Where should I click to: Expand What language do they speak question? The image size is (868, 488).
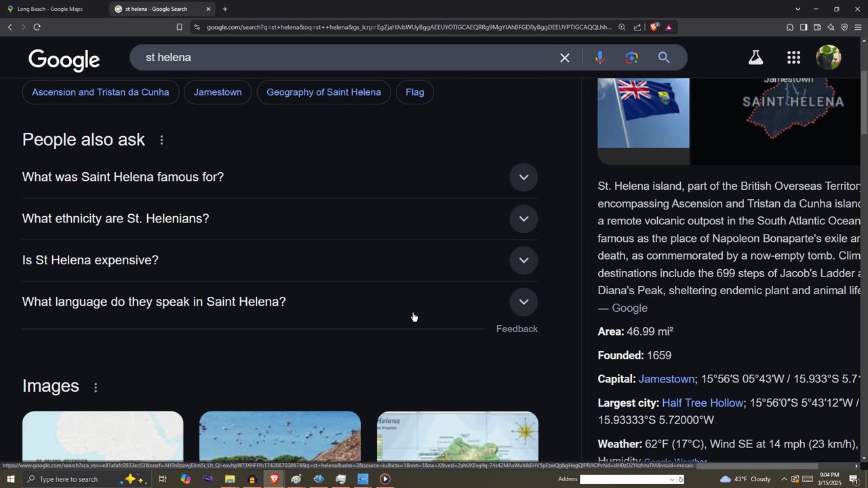pyautogui.click(x=280, y=302)
